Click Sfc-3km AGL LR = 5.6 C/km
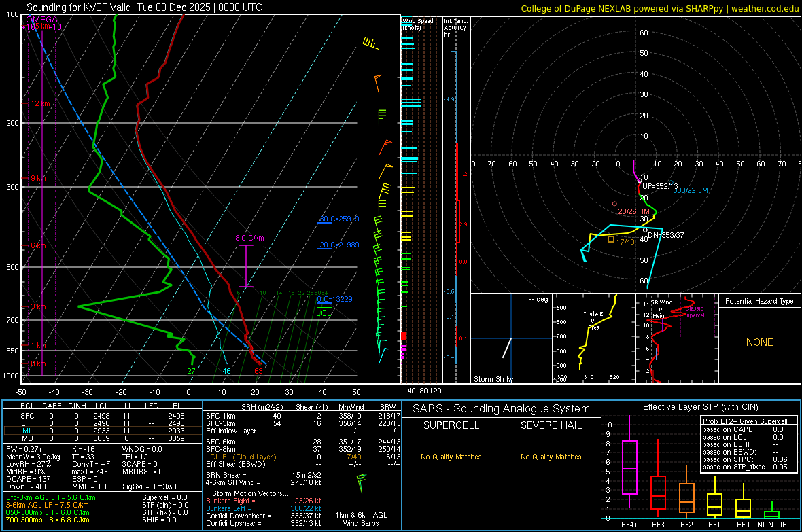The image size is (802, 532). point(51,497)
